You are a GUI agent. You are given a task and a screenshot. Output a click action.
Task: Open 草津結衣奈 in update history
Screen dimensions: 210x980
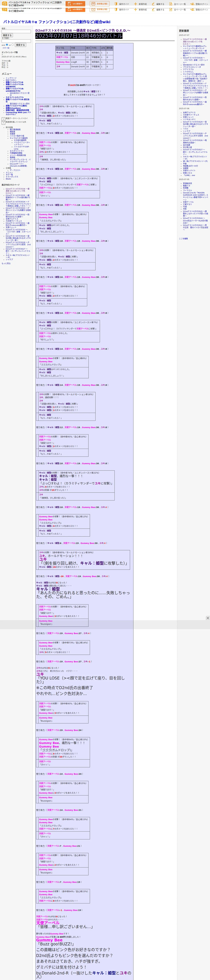(x=188, y=183)
